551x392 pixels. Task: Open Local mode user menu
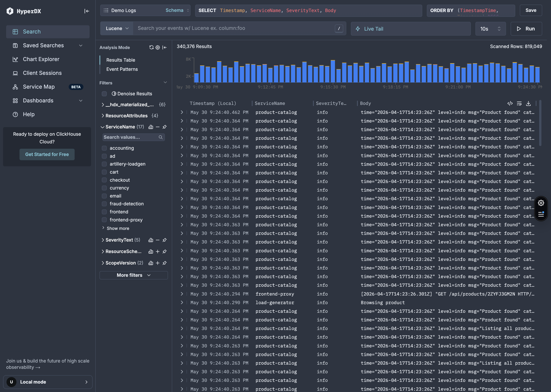[x=47, y=382]
